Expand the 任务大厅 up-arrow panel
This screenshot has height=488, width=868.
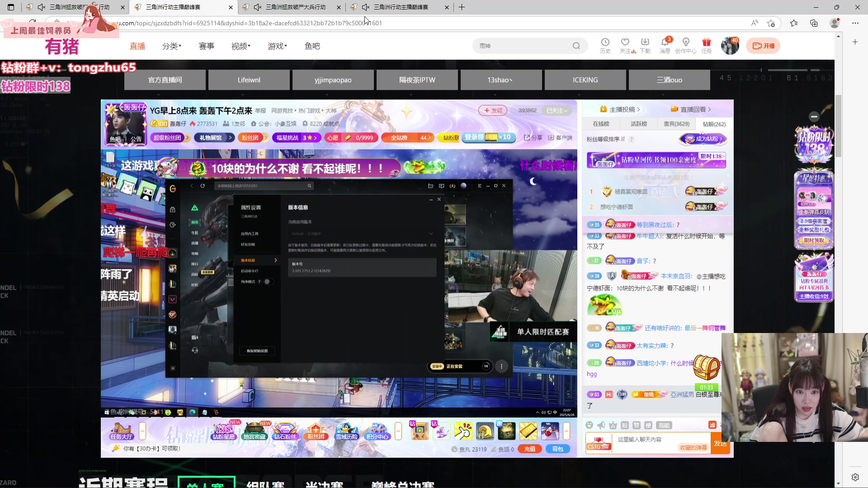(142, 431)
